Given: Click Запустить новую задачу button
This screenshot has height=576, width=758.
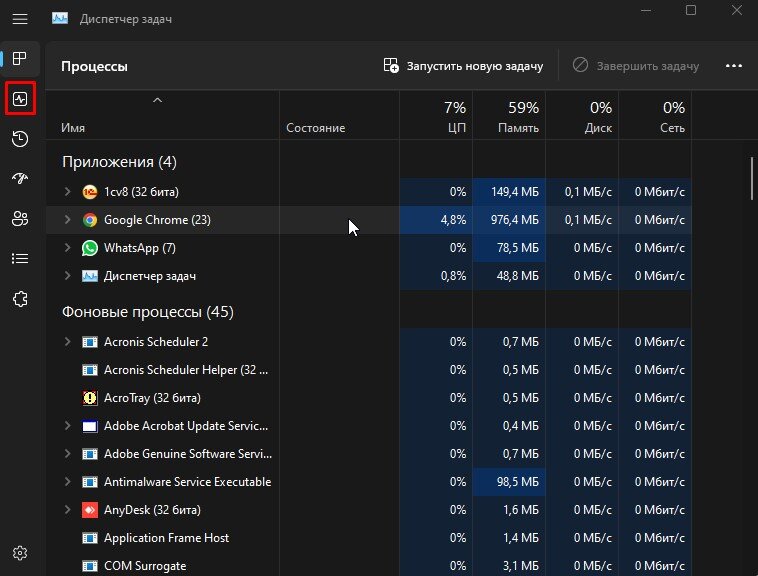Looking at the screenshot, I should pos(463,66).
